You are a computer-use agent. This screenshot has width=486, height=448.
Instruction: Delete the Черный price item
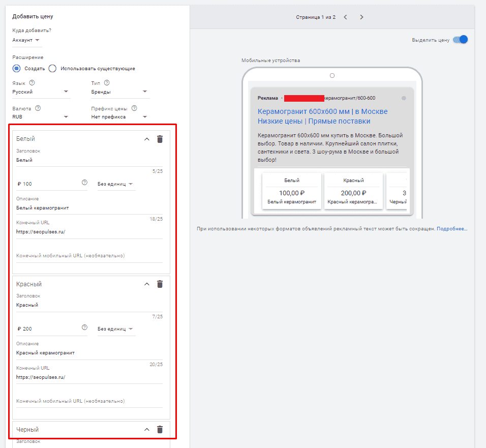(x=160, y=429)
